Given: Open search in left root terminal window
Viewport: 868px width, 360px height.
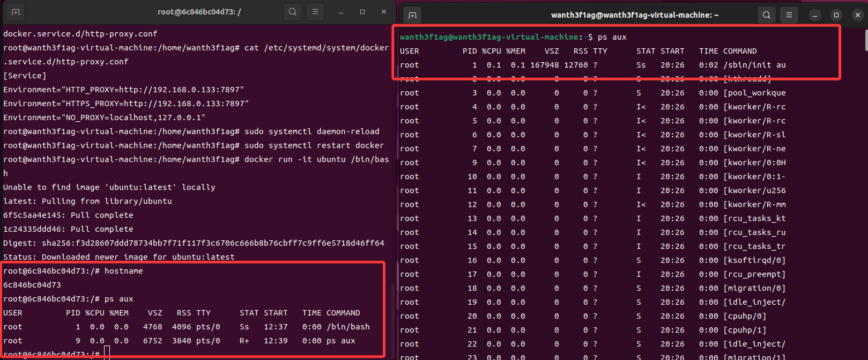Looking at the screenshot, I should (x=293, y=12).
